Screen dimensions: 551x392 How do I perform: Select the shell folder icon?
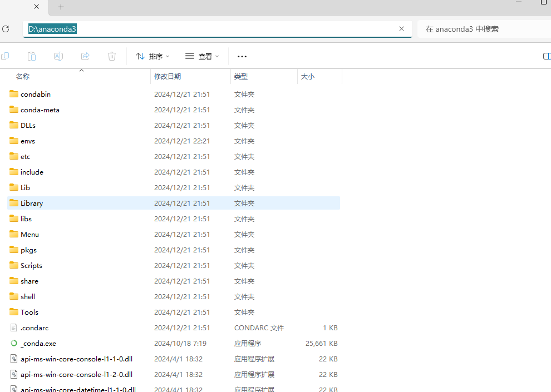[x=14, y=296]
